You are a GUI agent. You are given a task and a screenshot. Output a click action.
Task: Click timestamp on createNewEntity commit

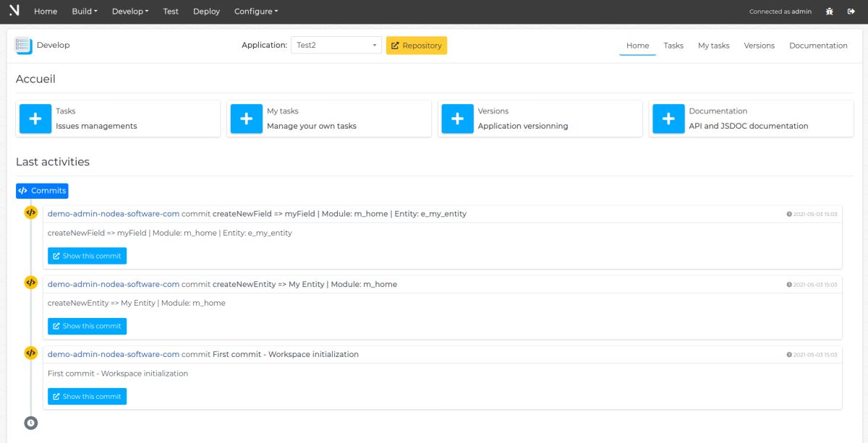812,285
